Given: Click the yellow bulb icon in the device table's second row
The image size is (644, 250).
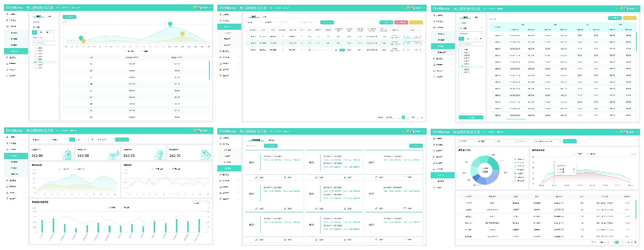Looking at the screenshot, I should click(x=302, y=43).
